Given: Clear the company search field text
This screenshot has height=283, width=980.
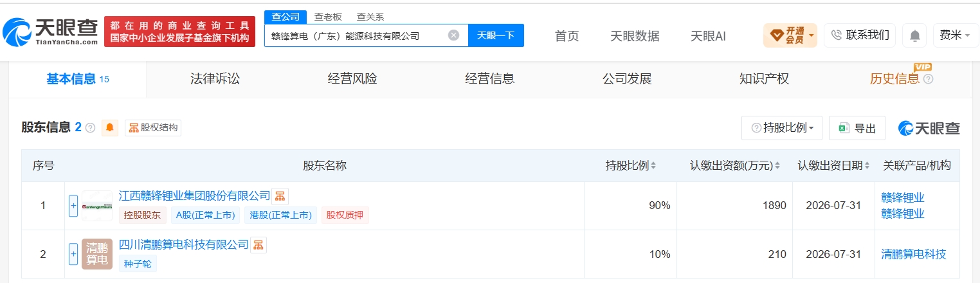Looking at the screenshot, I should [453, 35].
